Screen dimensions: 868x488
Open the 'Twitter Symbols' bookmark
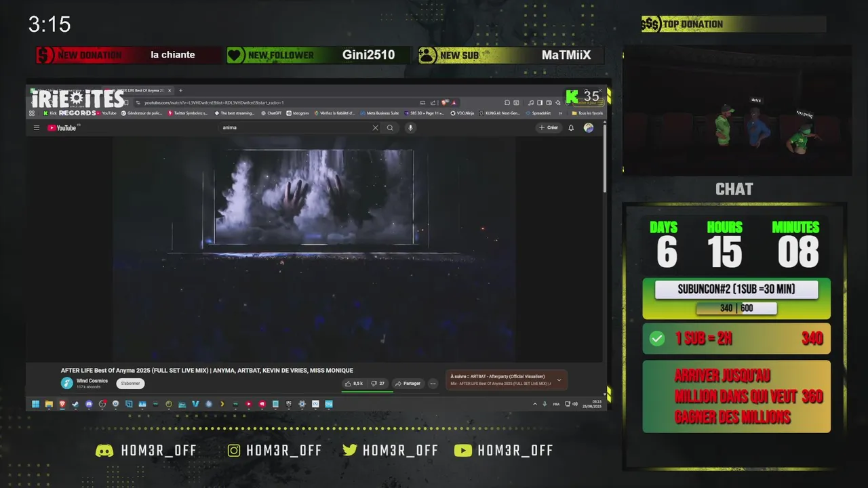pos(189,113)
